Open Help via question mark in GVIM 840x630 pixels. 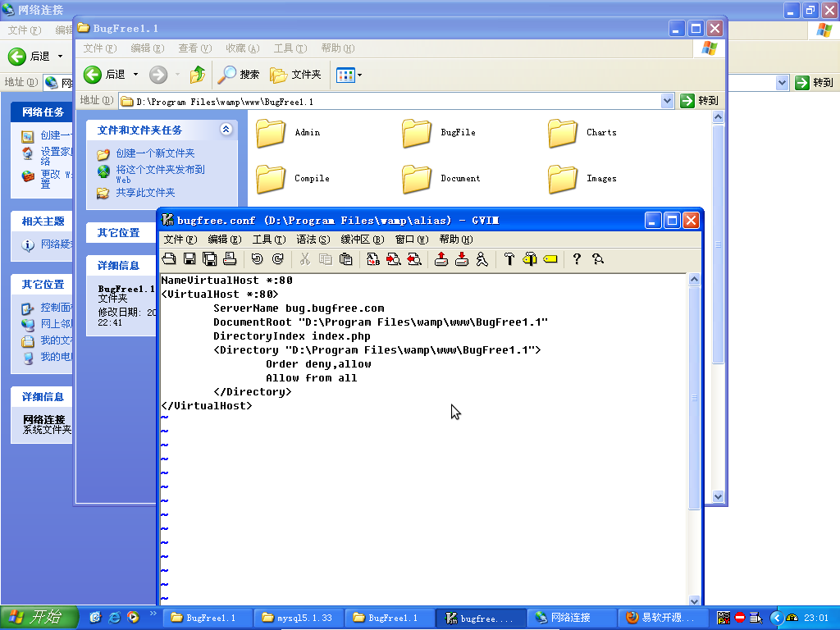click(x=577, y=259)
